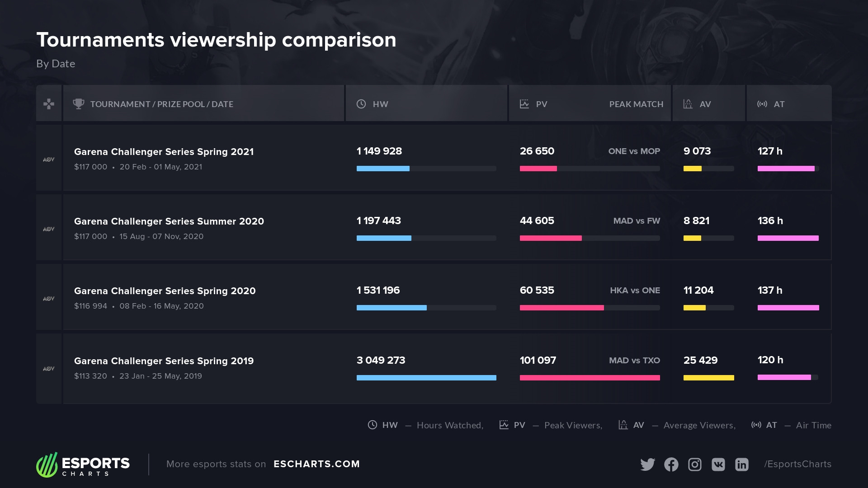
Task: Click the Facebook icon in footer
Action: pyautogui.click(x=671, y=465)
